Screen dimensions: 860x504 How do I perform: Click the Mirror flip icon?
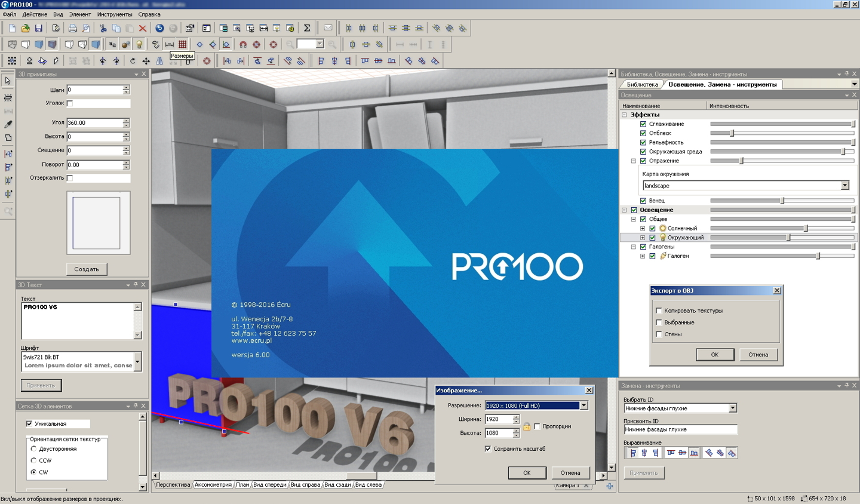coord(159,60)
